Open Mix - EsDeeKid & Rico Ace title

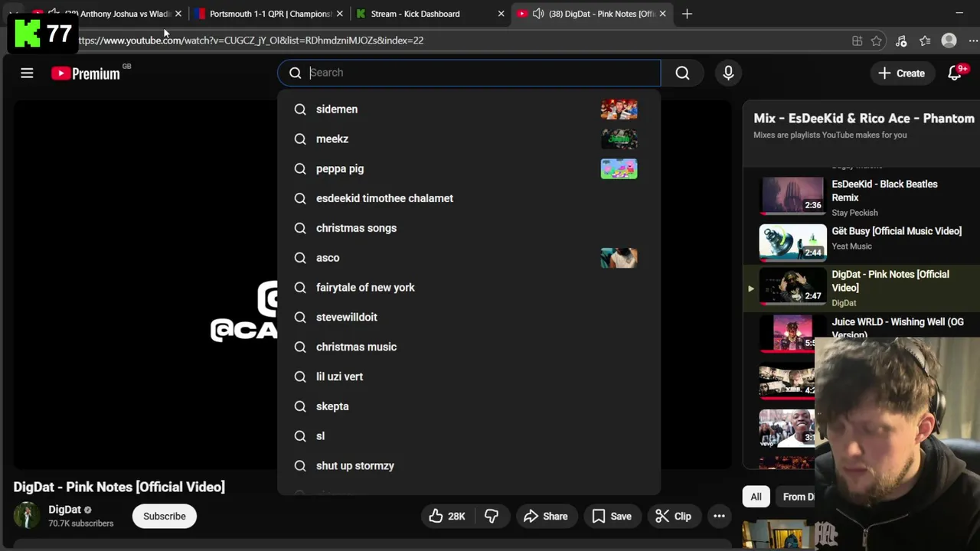click(864, 119)
